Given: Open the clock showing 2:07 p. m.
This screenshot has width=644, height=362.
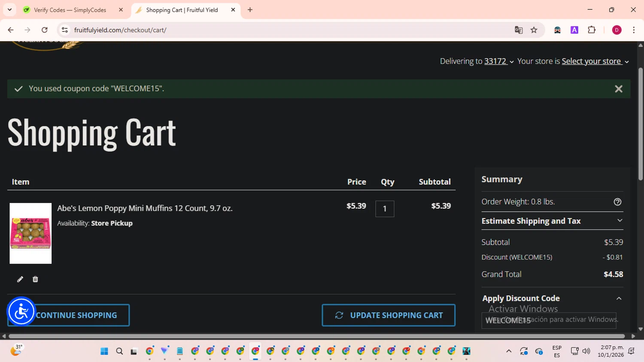Looking at the screenshot, I should click(611, 351).
